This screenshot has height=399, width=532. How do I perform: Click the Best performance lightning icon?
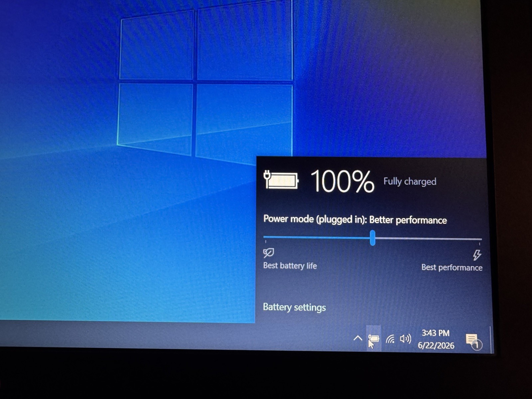coord(477,255)
